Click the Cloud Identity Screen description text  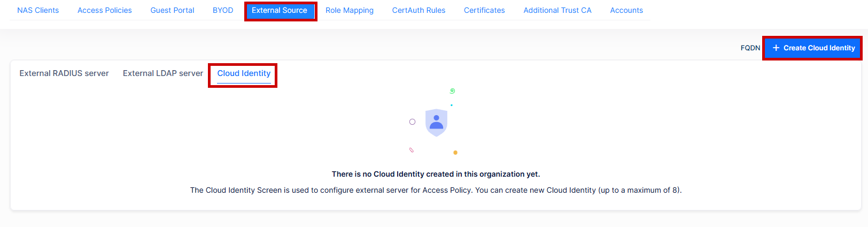[x=436, y=190]
